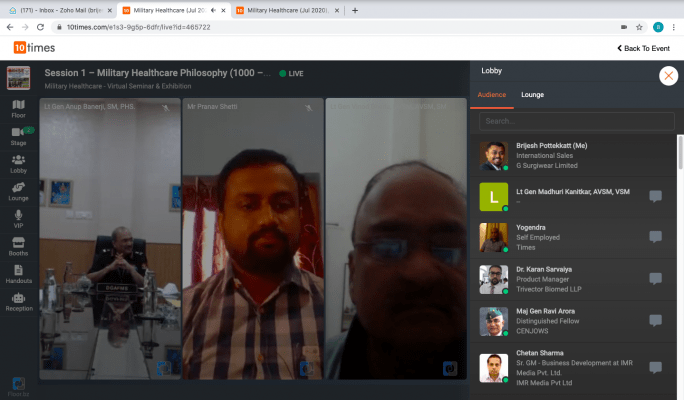Close the Lobby panel with X
This screenshot has height=400, width=684.
point(667,76)
